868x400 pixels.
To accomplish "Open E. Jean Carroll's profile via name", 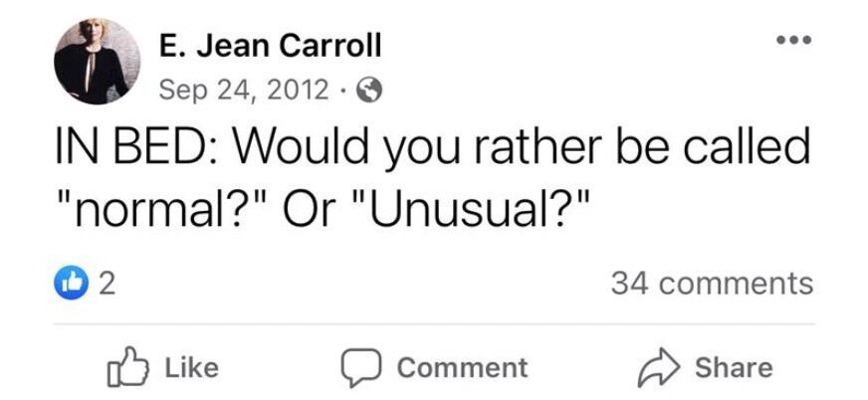I will coord(270,46).
